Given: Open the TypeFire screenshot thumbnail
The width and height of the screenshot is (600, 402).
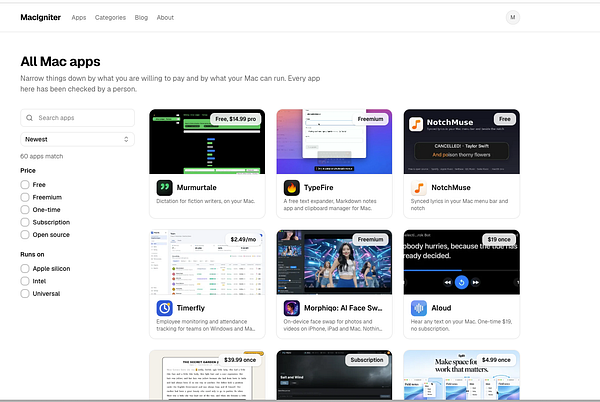Looking at the screenshot, I should coord(334,142).
